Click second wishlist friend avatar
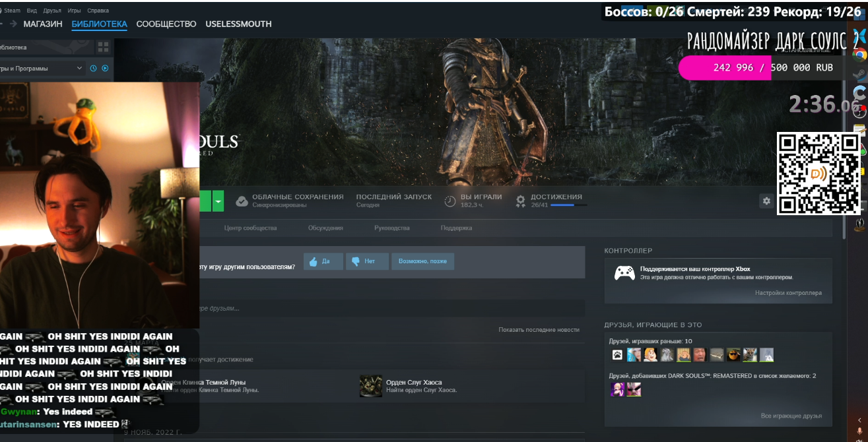 (x=634, y=389)
